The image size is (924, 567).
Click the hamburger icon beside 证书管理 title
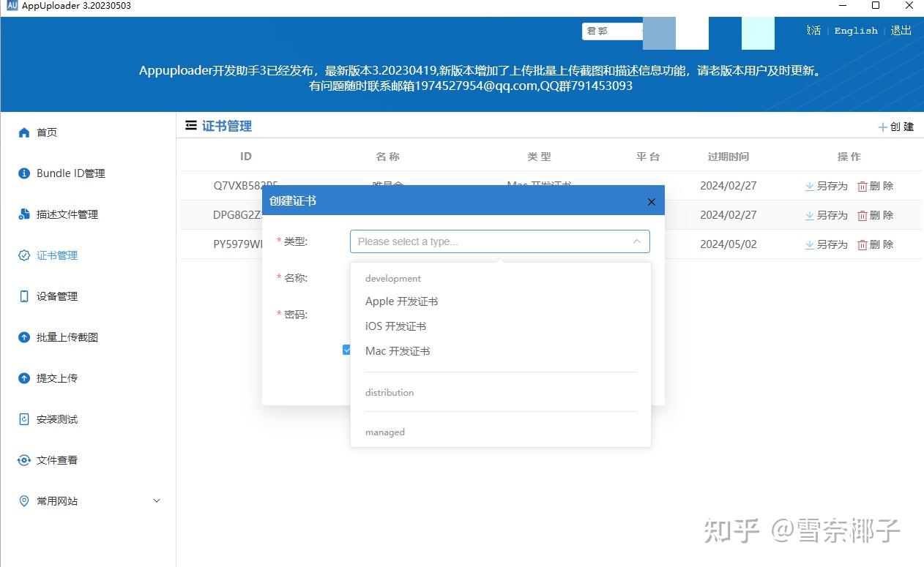click(x=189, y=125)
